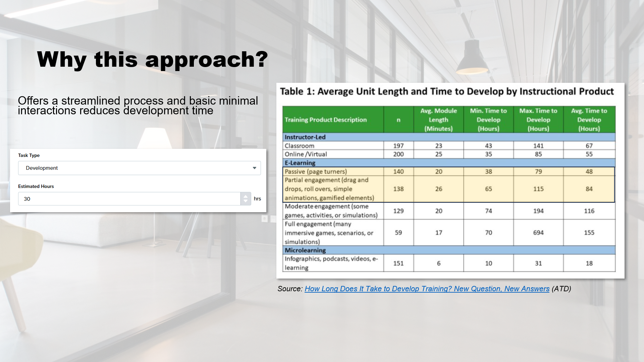
Task: Click the Estimated Hours input field
Action: pyautogui.click(x=129, y=199)
